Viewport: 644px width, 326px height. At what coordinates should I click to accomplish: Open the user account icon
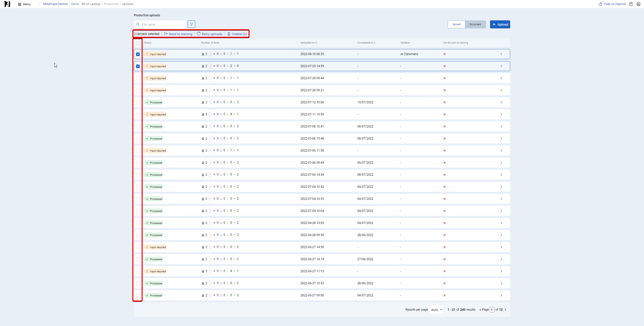(x=638, y=4)
